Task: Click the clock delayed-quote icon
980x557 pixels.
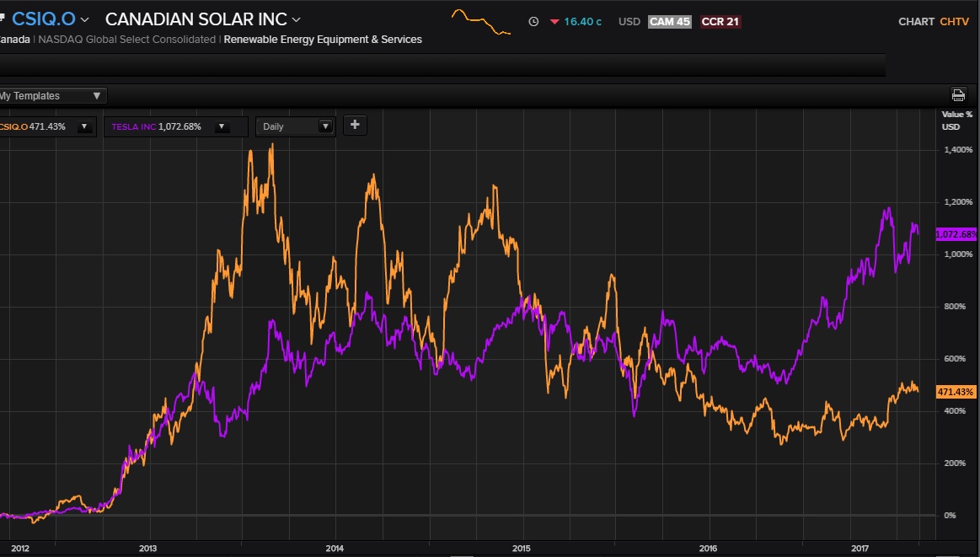Action: 533,21
